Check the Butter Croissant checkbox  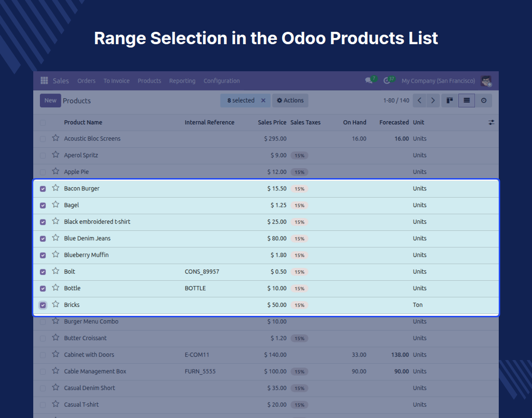click(43, 338)
